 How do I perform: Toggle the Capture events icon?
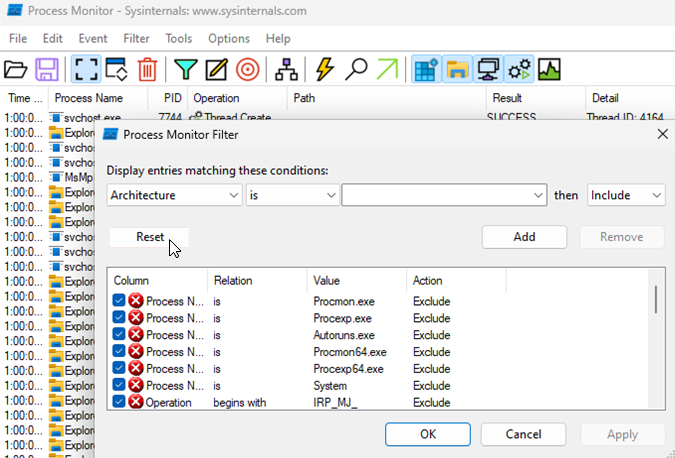click(x=84, y=69)
